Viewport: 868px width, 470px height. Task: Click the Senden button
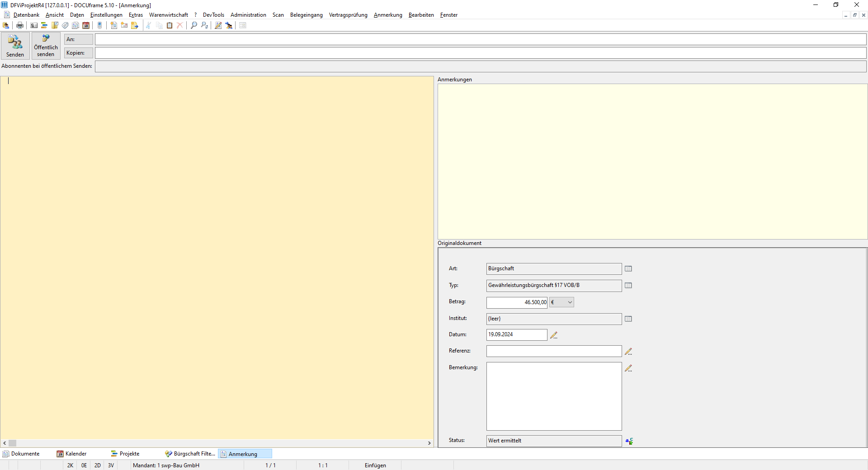point(15,46)
